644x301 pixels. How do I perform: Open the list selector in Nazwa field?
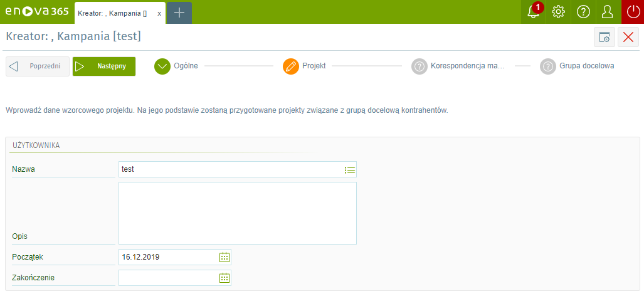[350, 170]
